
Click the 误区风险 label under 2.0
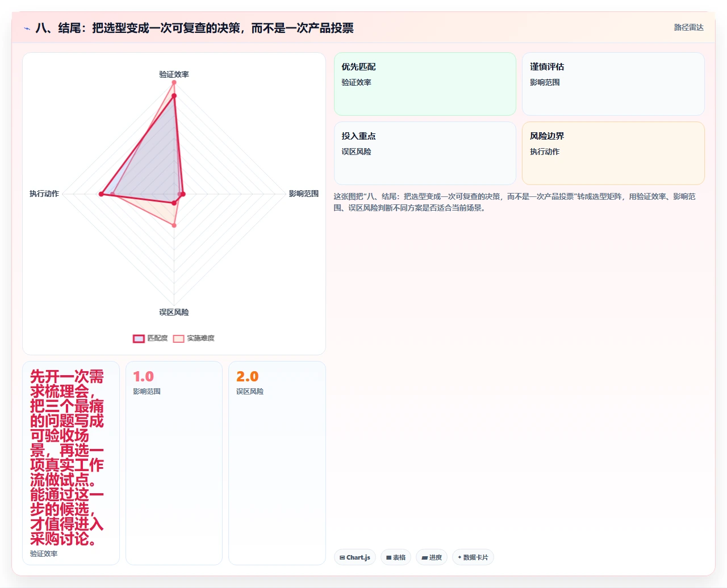250,392
